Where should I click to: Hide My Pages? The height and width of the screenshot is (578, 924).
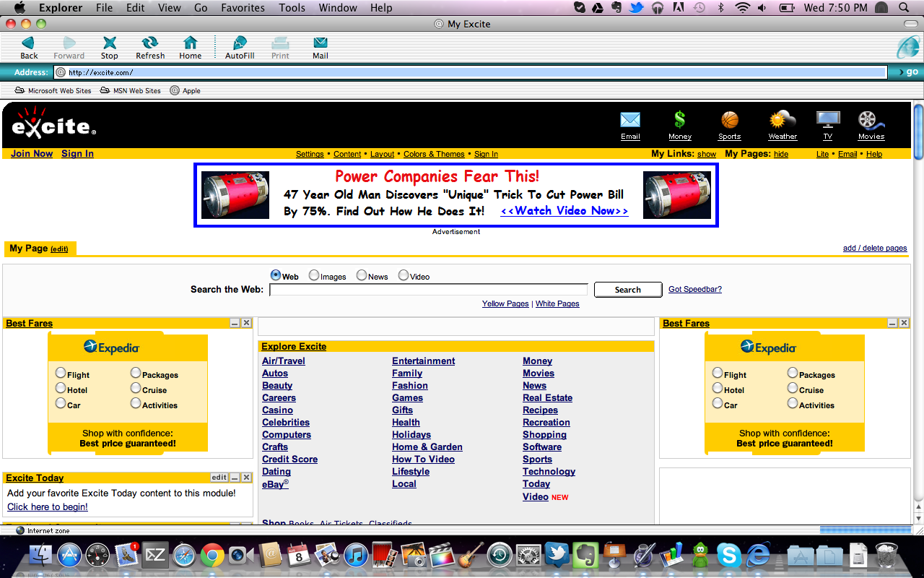click(782, 154)
